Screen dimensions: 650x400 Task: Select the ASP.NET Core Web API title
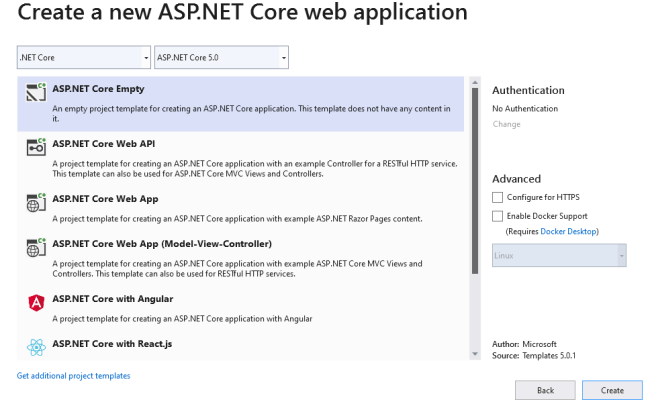click(104, 144)
